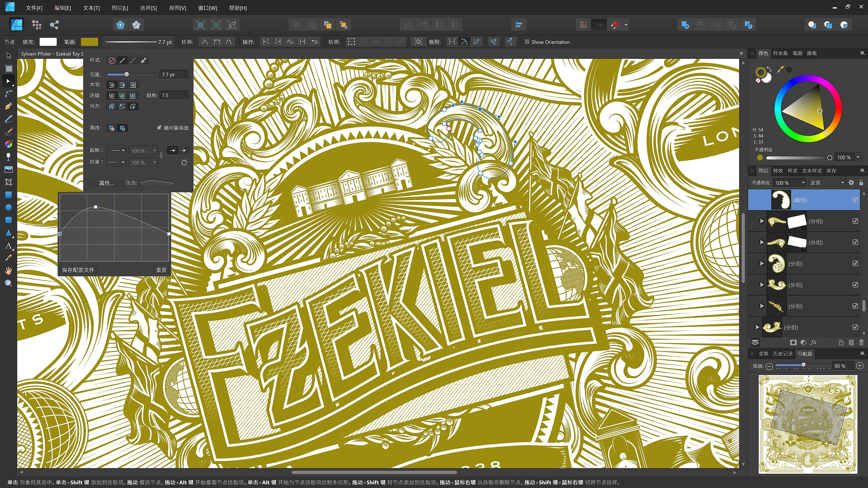Toggle visibility of the 曲线 layer
The width and height of the screenshot is (868, 488).
click(855, 200)
